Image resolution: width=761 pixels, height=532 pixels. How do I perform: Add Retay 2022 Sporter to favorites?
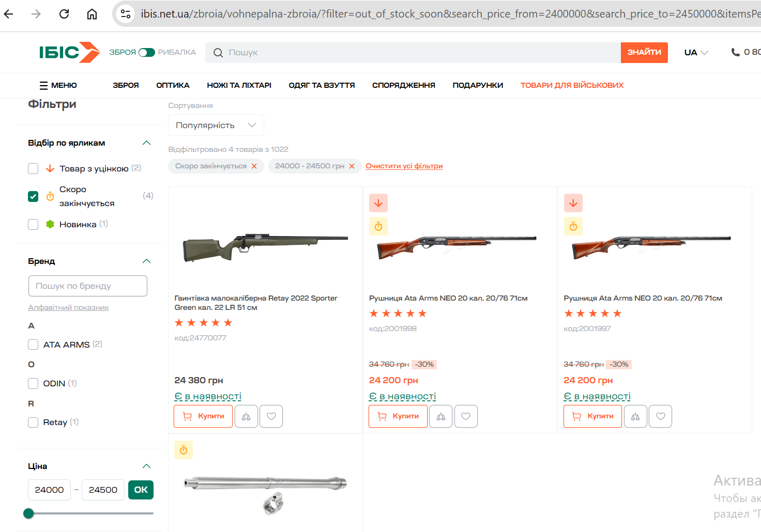[271, 416]
